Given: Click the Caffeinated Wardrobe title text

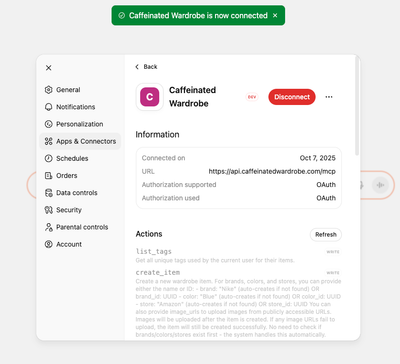Looking at the screenshot, I should (192, 97).
